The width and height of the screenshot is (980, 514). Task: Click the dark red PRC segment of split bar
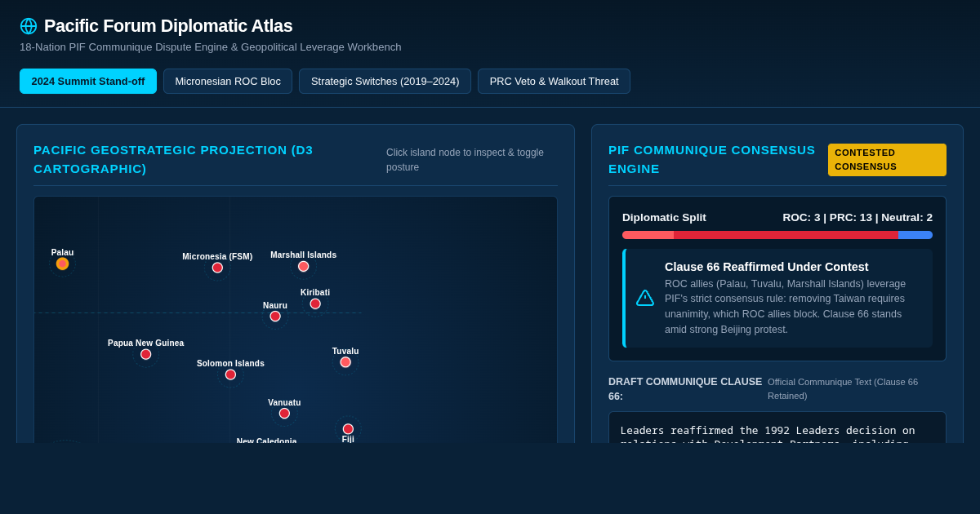pos(786,235)
